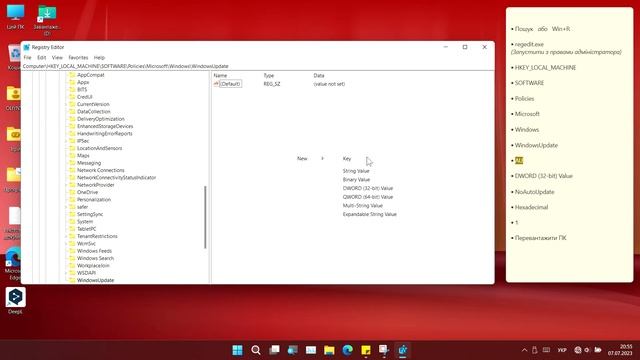Select the Personalization key
This screenshot has width=640, height=360.
point(94,200)
